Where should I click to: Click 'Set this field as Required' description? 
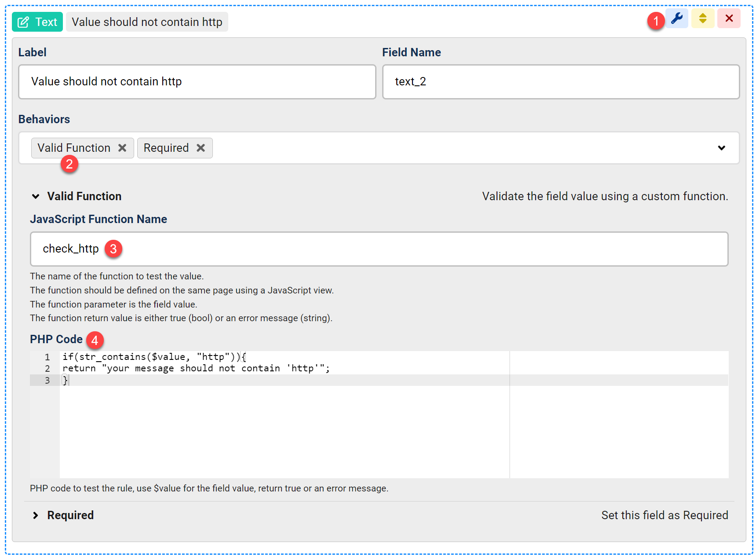point(665,515)
